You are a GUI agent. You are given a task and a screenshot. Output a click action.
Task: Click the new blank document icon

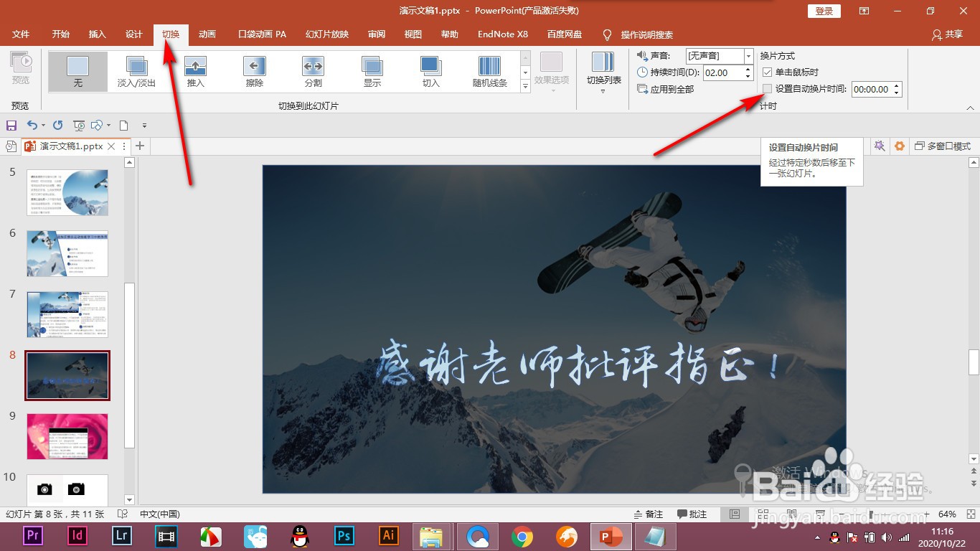(x=123, y=125)
